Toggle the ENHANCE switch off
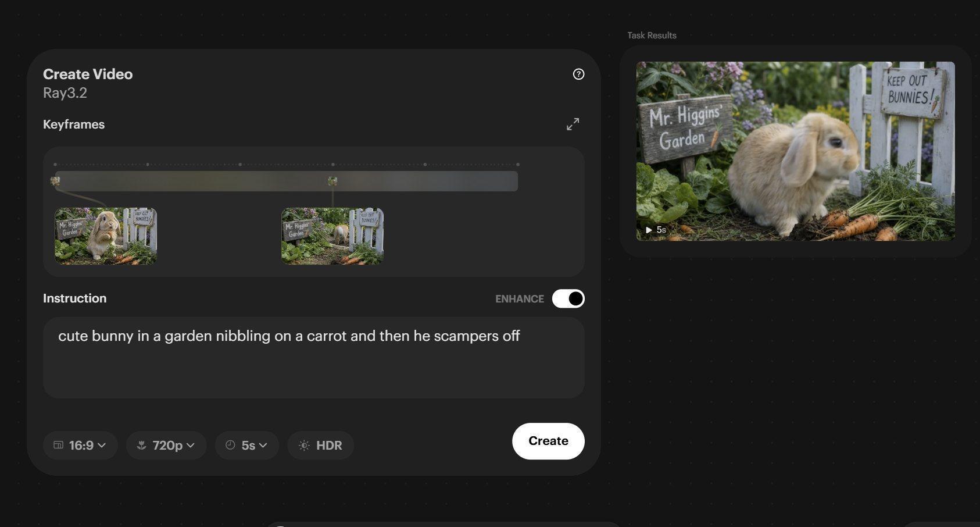 coord(568,298)
